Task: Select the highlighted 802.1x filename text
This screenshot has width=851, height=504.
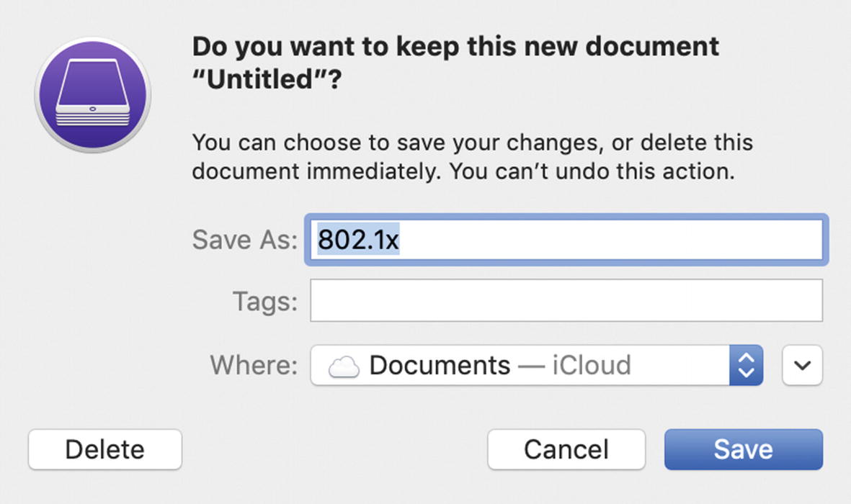Action: pyautogui.click(x=358, y=239)
